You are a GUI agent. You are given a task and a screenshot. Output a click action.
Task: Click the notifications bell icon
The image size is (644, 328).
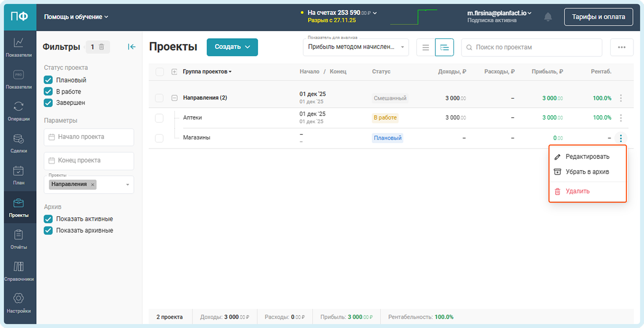pyautogui.click(x=548, y=17)
